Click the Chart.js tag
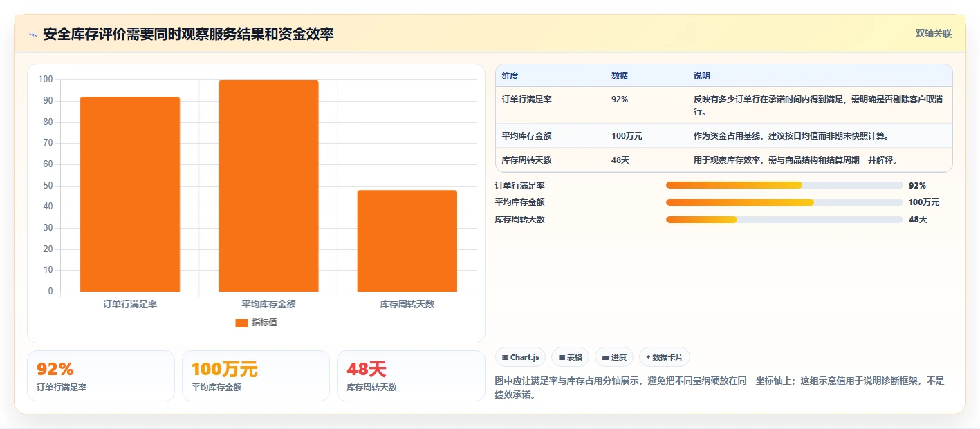 520,357
